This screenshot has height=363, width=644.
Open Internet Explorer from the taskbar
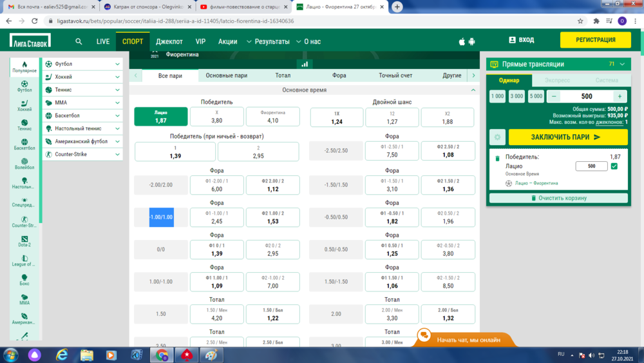pyautogui.click(x=62, y=355)
